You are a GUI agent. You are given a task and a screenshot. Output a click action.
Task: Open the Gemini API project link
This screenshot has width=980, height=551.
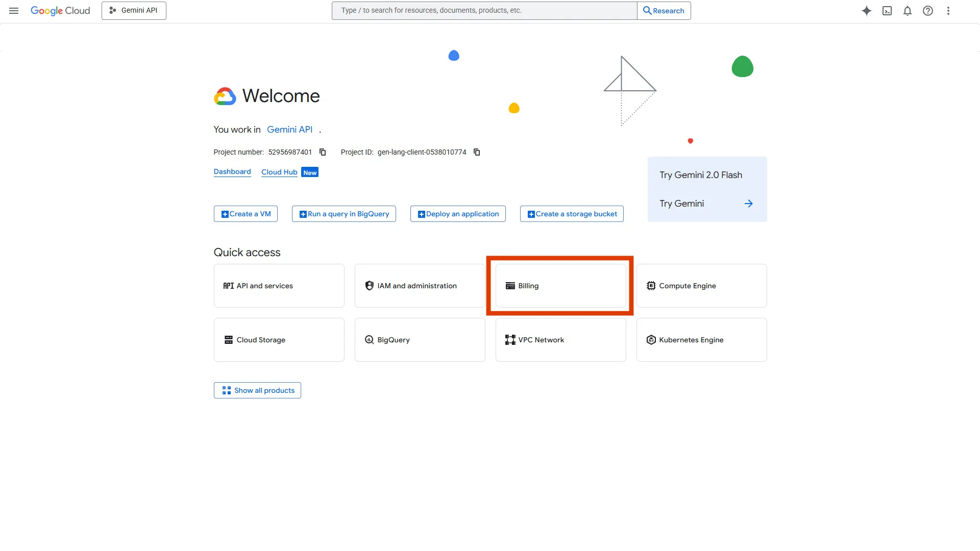point(289,130)
